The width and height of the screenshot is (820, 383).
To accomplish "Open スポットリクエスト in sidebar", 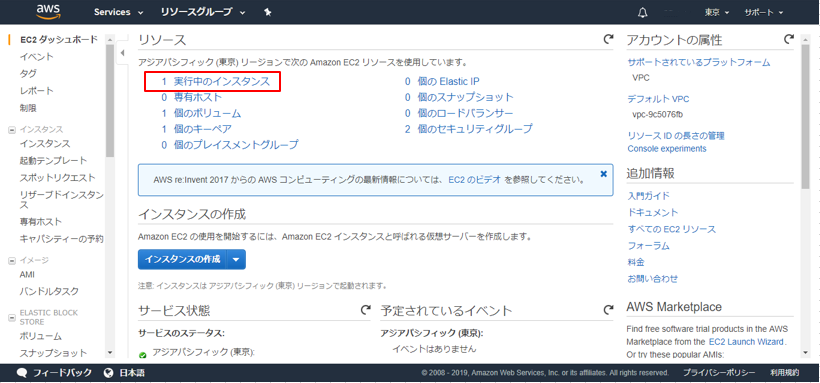I will coord(58,178).
